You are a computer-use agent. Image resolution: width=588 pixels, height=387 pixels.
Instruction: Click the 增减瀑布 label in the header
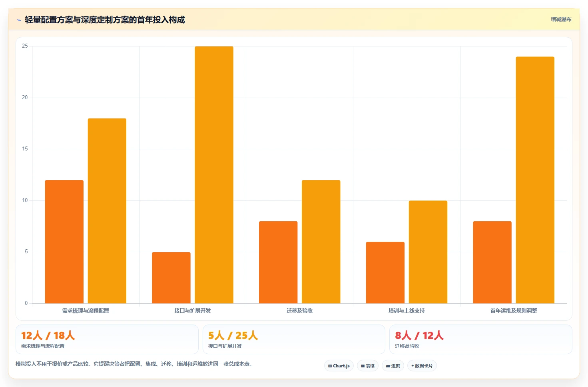(561, 19)
